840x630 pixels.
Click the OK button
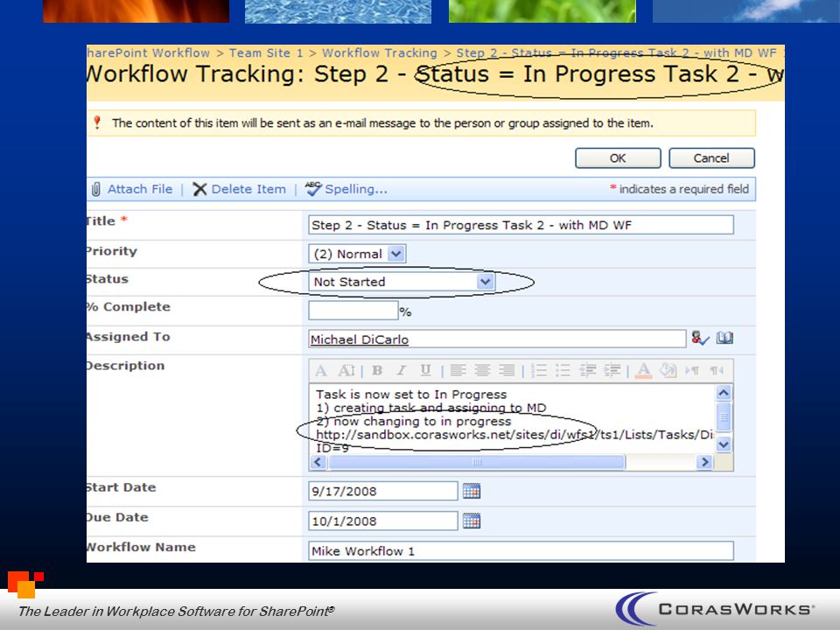click(x=618, y=158)
